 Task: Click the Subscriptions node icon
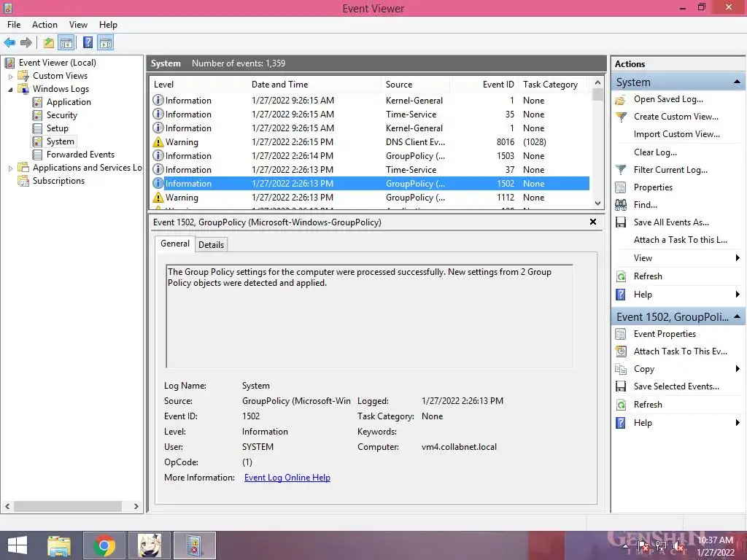[x=23, y=181]
